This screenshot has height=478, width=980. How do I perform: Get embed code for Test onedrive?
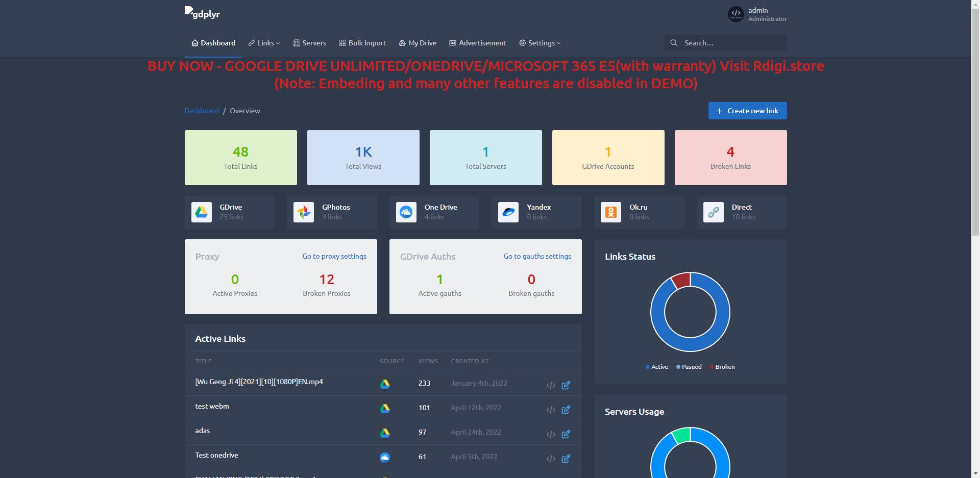point(551,459)
